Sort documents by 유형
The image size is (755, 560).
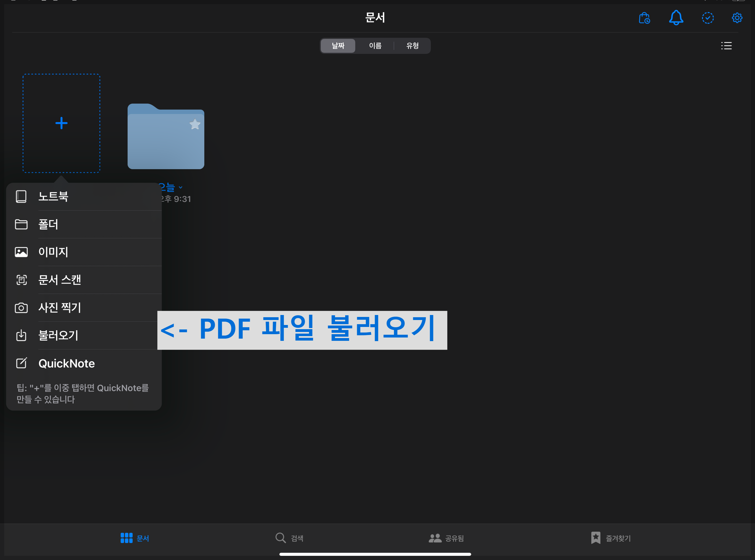(x=412, y=46)
